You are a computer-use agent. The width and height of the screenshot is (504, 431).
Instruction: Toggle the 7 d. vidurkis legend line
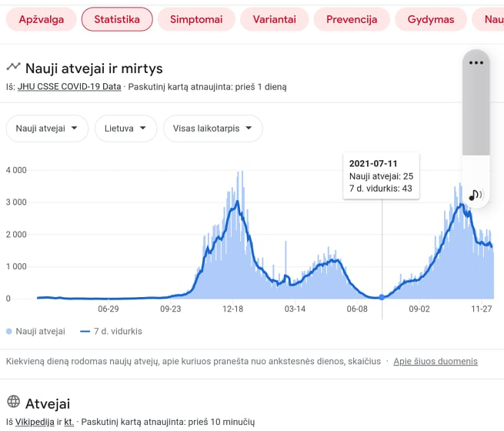pyautogui.click(x=85, y=331)
